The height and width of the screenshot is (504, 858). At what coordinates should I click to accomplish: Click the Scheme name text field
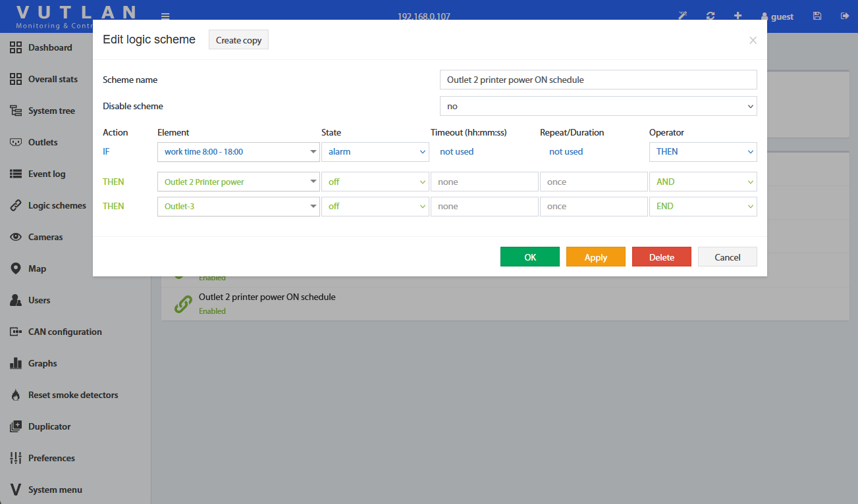[598, 80]
